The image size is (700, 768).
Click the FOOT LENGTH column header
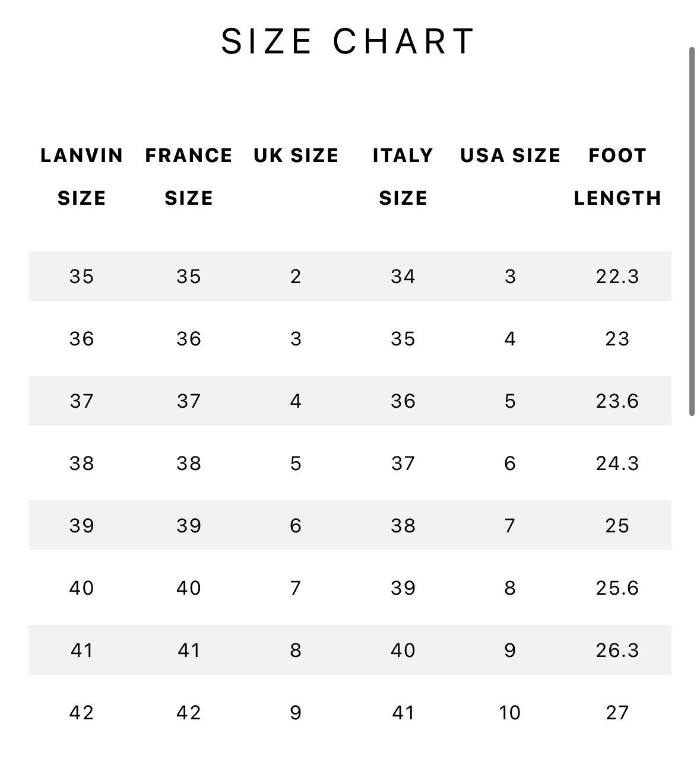[617, 177]
